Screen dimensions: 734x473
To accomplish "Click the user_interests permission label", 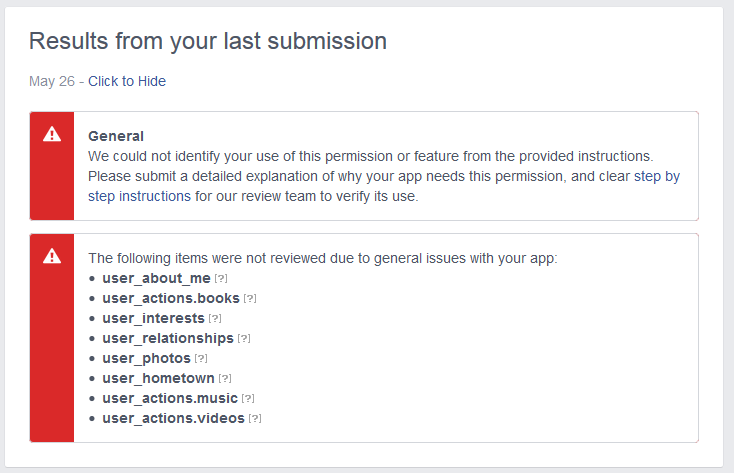I will tap(153, 318).
